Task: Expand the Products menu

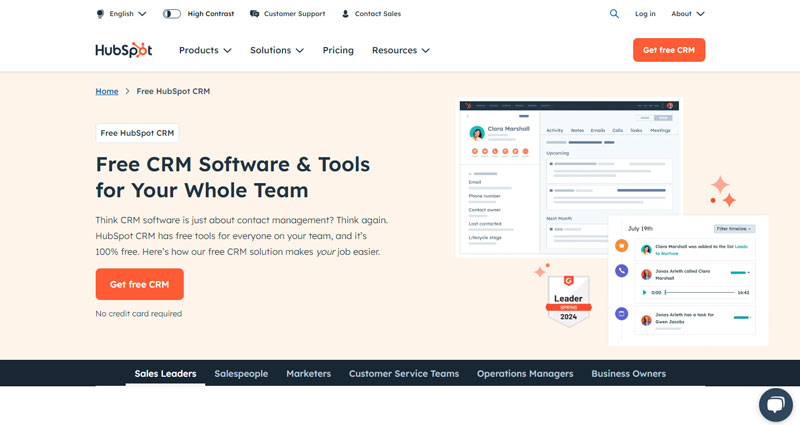Action: click(x=205, y=50)
